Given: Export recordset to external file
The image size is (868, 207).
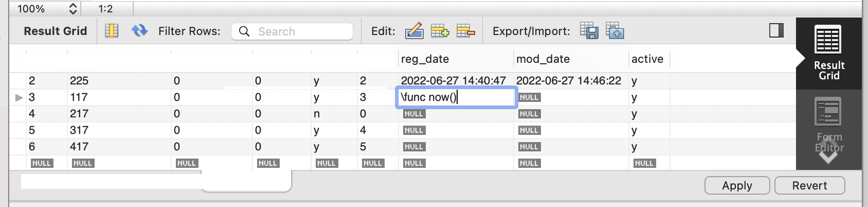Looking at the screenshot, I should click(x=589, y=31).
